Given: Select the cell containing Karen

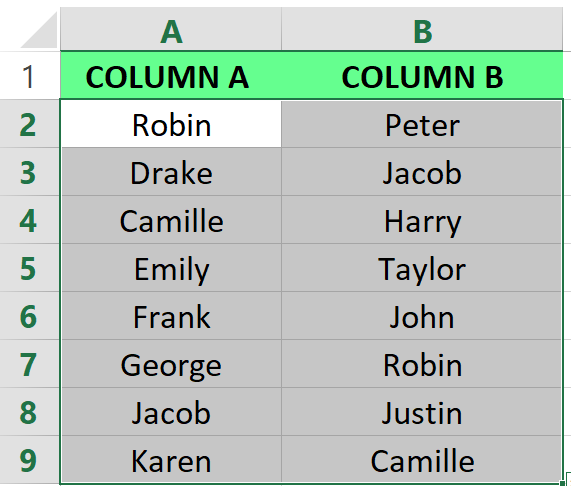Looking at the screenshot, I should click(x=172, y=460).
